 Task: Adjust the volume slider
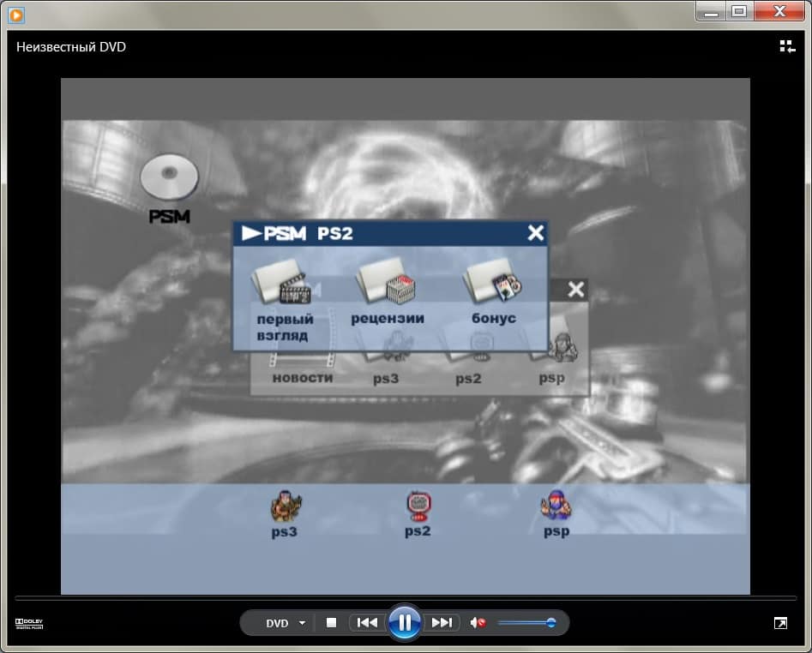click(x=526, y=622)
